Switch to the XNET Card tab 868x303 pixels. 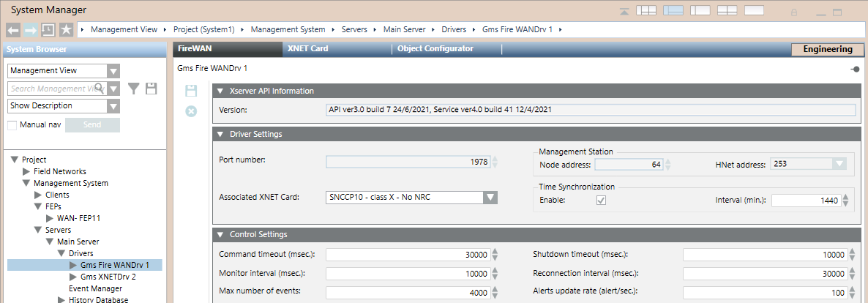(x=307, y=49)
